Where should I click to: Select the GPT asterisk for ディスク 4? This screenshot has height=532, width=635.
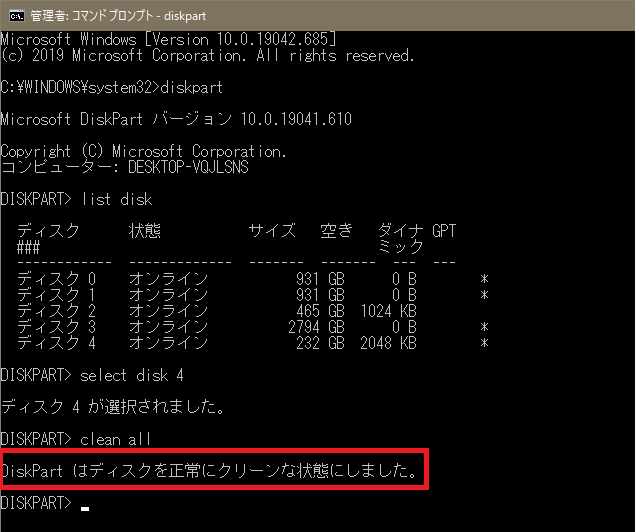pyautogui.click(x=484, y=343)
